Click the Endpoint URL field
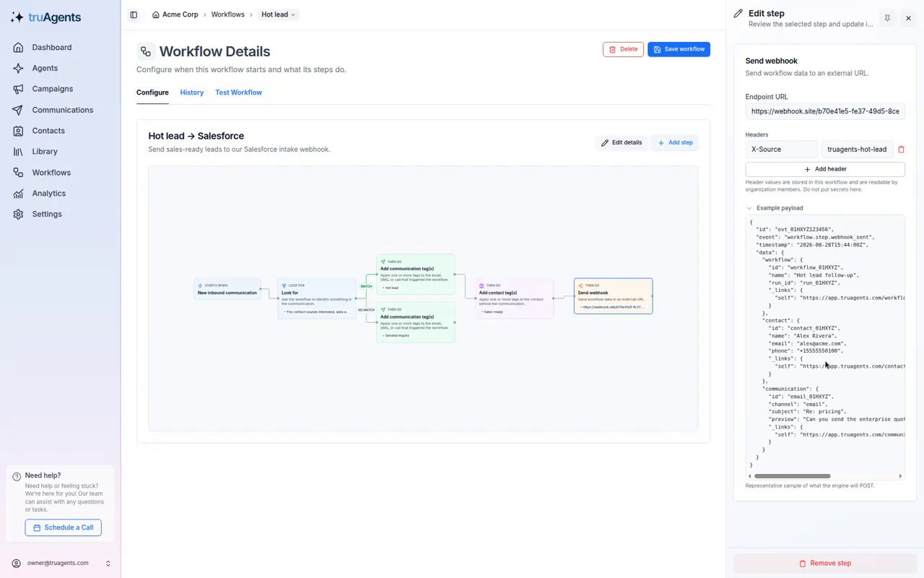The height and width of the screenshot is (578, 924). (x=825, y=111)
